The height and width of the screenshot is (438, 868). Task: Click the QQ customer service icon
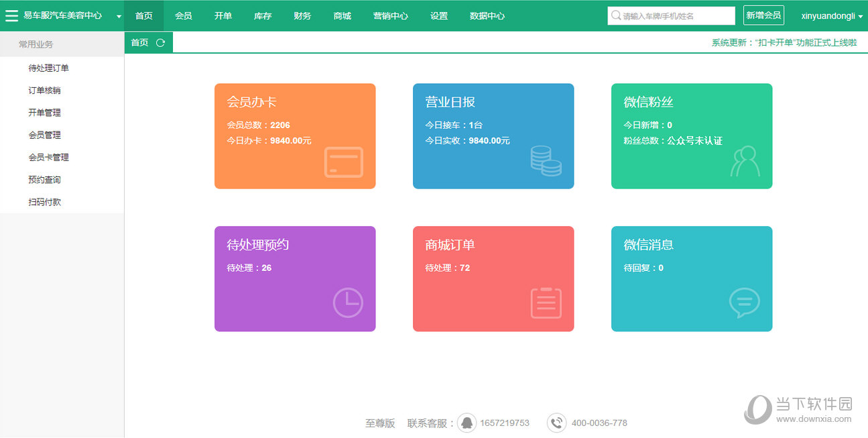point(467,423)
